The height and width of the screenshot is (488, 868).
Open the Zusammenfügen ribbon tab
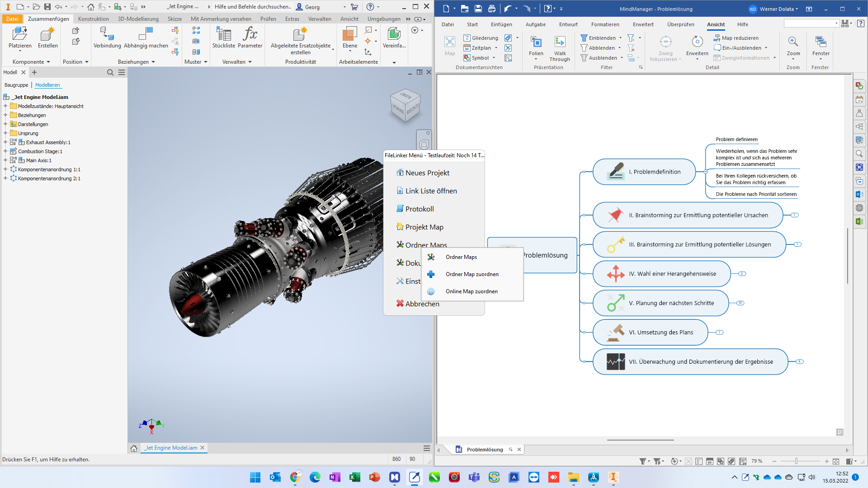[x=48, y=19]
